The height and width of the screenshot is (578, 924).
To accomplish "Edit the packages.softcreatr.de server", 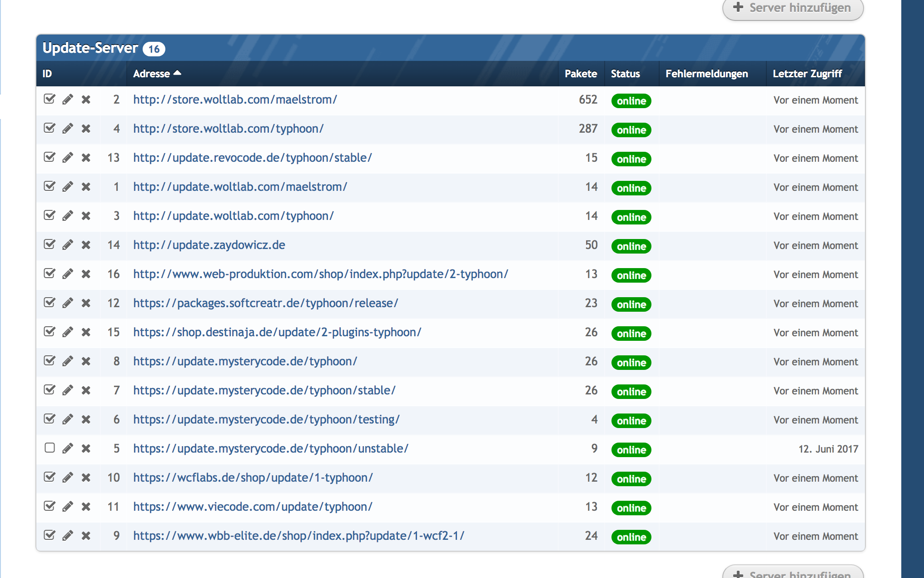I will click(x=68, y=303).
